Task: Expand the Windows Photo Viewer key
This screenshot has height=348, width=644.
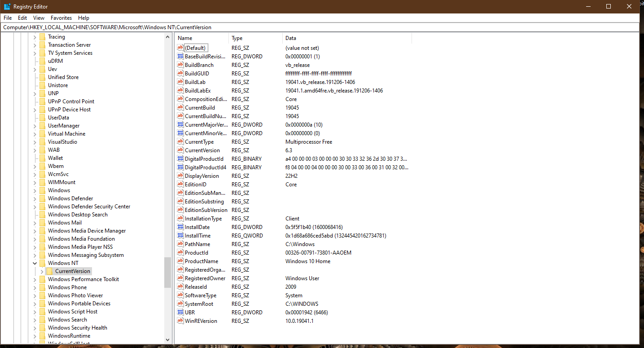Action: [x=35, y=295]
